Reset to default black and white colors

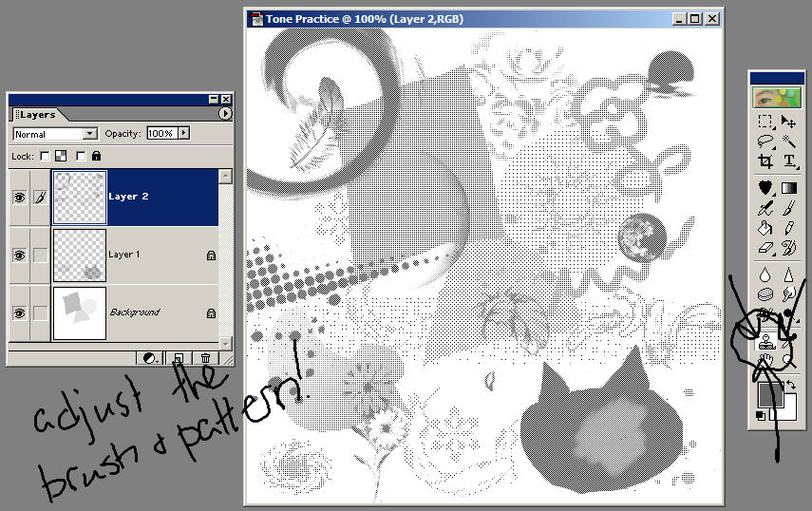pyautogui.click(x=761, y=416)
